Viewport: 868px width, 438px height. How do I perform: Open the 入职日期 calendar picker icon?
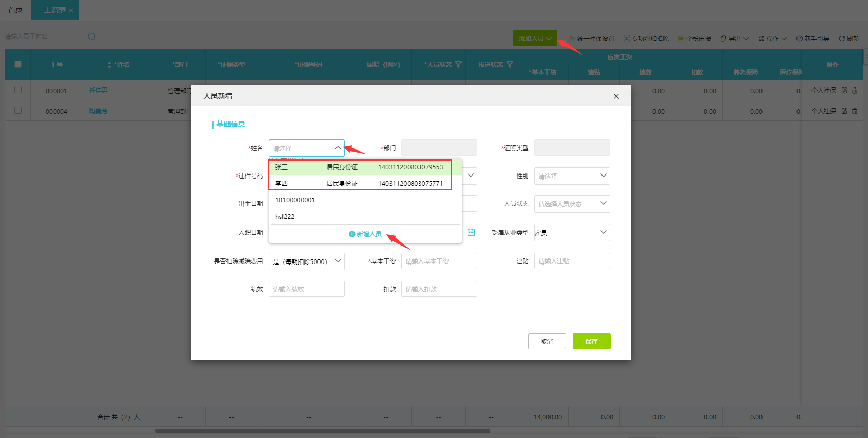tap(471, 232)
